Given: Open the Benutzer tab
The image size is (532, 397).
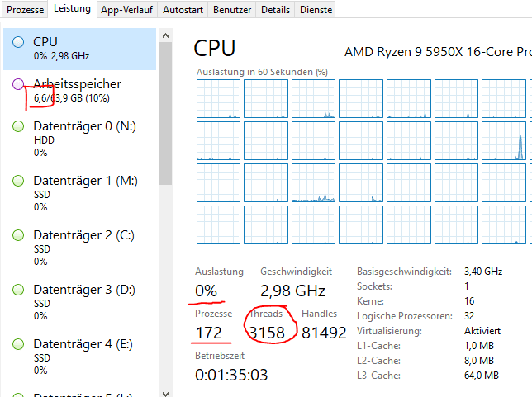Looking at the screenshot, I should (x=232, y=10).
